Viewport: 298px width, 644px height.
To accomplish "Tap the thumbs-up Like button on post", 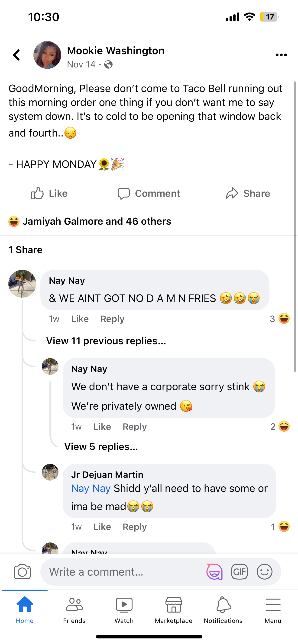I will 49,193.
